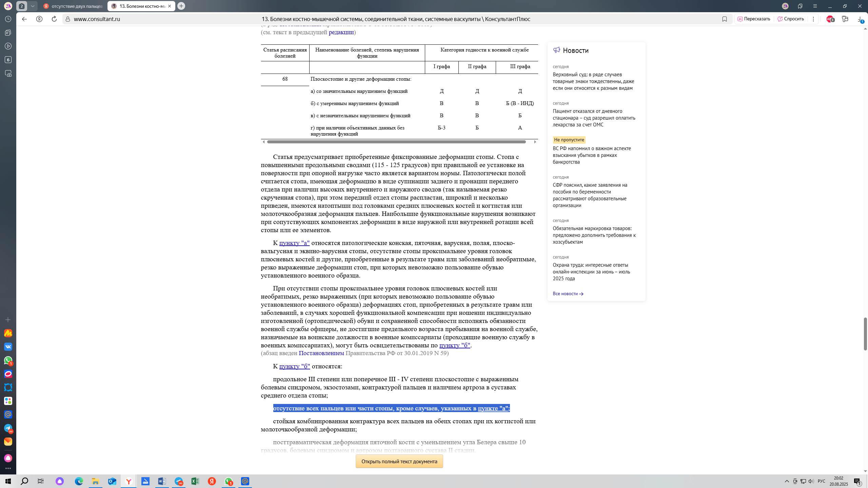Expand the tab group dropdown chevron
The width and height of the screenshot is (868, 488).
(x=33, y=6)
